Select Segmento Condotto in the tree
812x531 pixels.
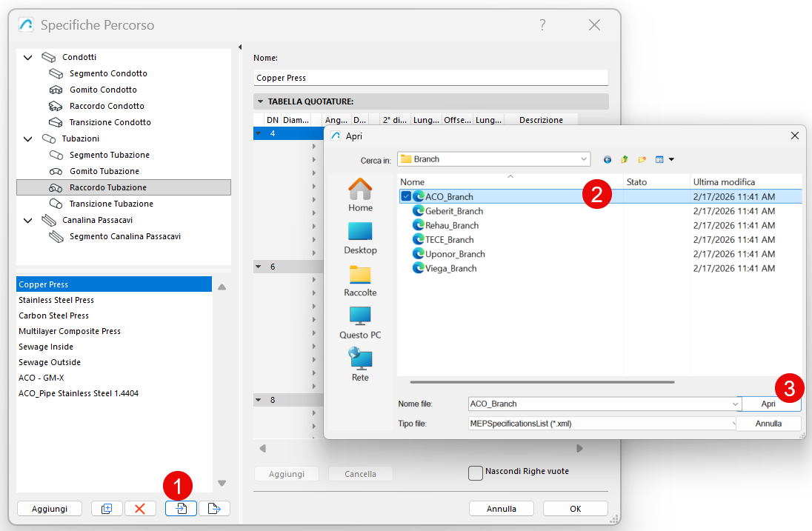(108, 73)
